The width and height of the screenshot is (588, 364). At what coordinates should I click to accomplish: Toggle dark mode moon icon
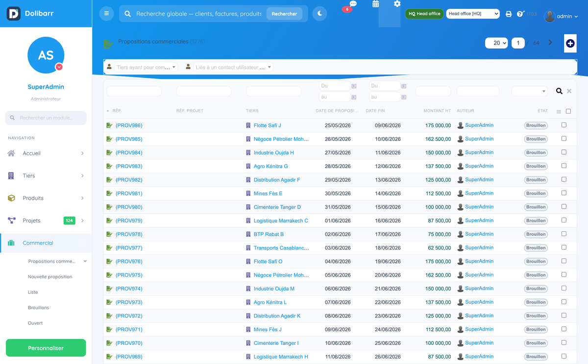point(319,14)
